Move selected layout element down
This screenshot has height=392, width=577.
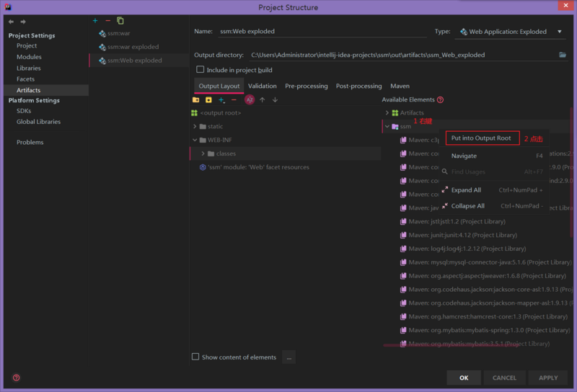[275, 99]
